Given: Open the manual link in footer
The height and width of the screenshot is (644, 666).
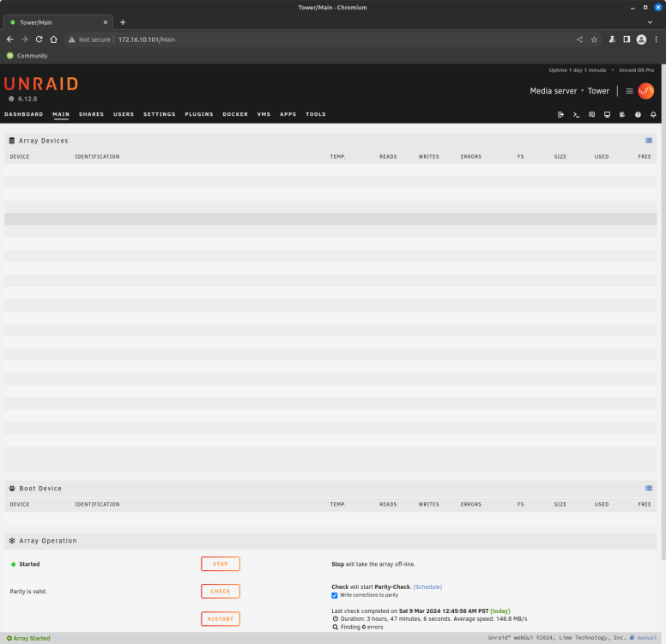Looking at the screenshot, I should 647,638.
